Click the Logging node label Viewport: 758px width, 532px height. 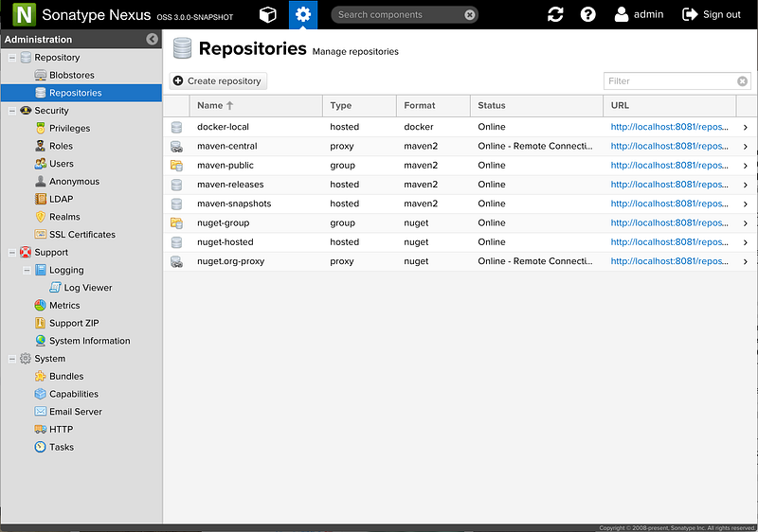pyautogui.click(x=66, y=271)
